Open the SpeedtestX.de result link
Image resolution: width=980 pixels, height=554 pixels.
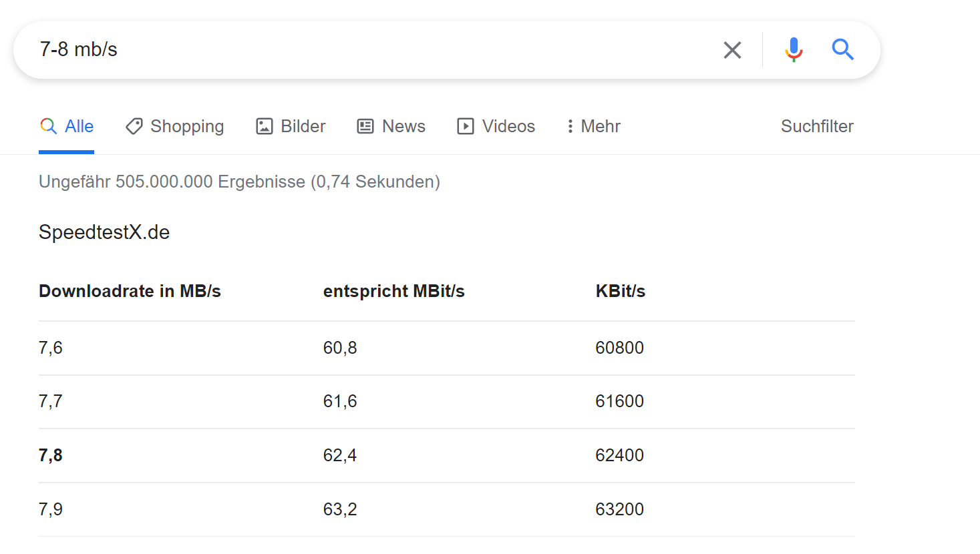[x=104, y=232]
